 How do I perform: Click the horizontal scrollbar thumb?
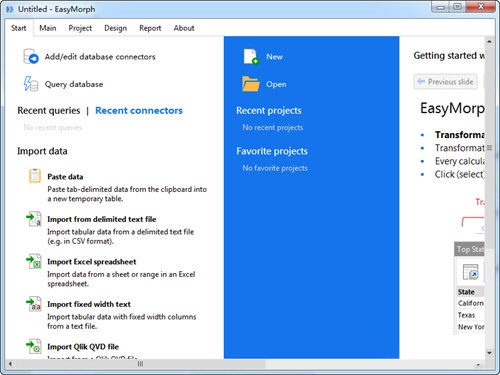point(140,364)
